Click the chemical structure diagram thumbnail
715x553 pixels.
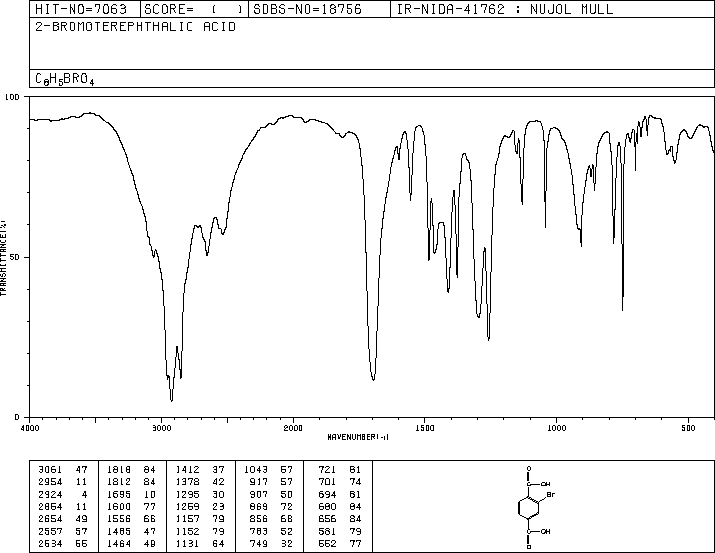[x=536, y=507]
